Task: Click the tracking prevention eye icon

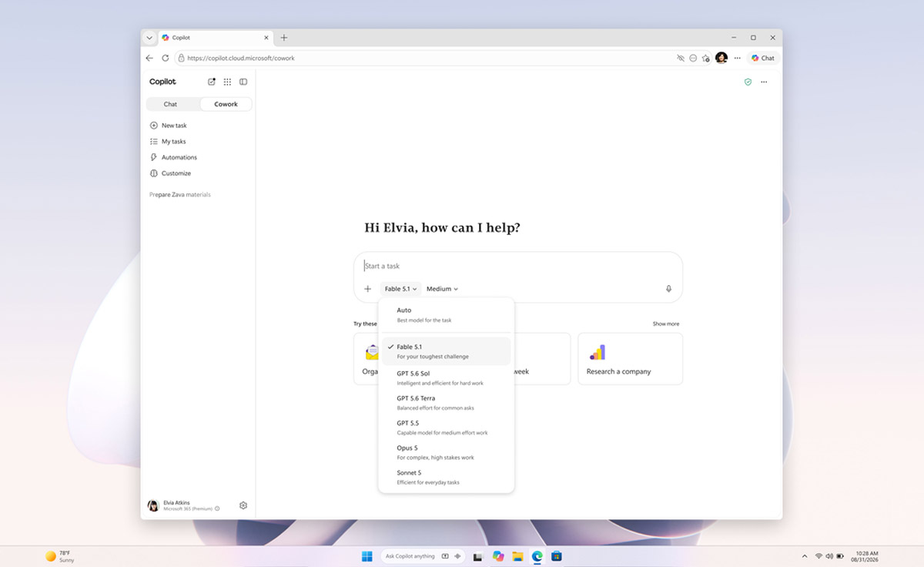Action: pyautogui.click(x=680, y=58)
